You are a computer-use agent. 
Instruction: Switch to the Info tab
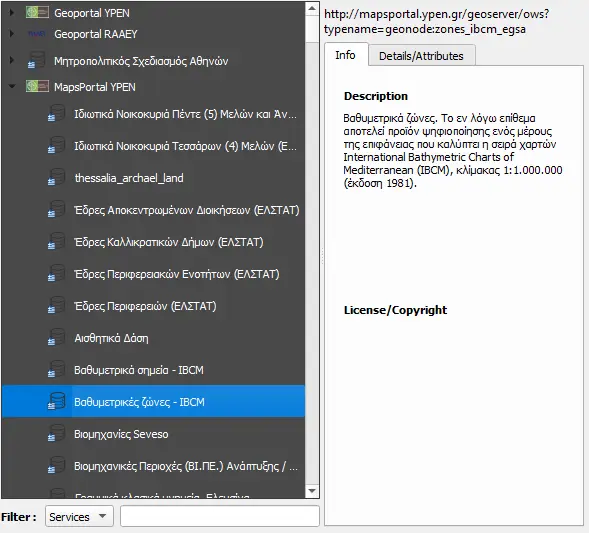346,55
